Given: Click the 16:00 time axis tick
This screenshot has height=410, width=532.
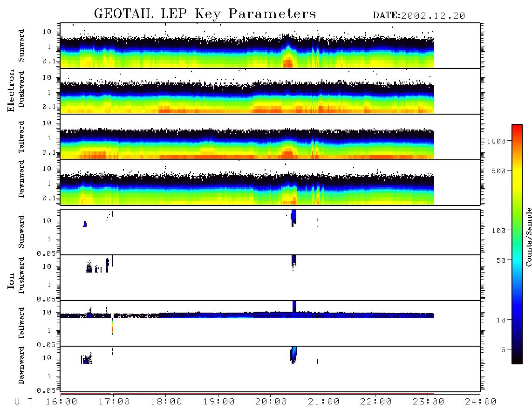Looking at the screenshot, I should click(x=62, y=402).
